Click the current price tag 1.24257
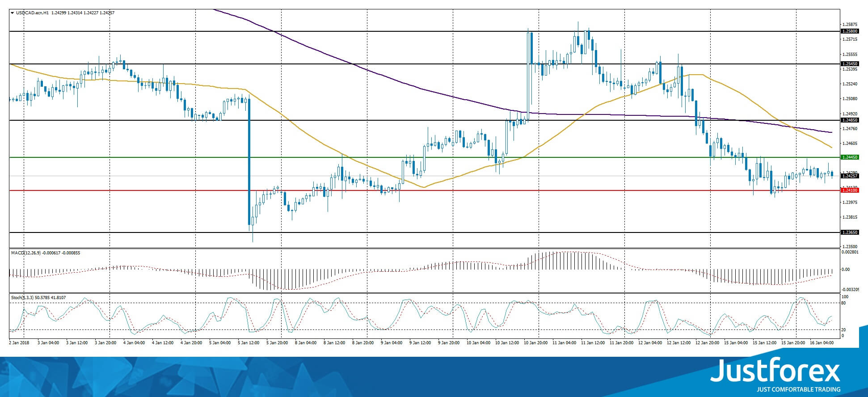The width and height of the screenshot is (868, 397). point(850,176)
